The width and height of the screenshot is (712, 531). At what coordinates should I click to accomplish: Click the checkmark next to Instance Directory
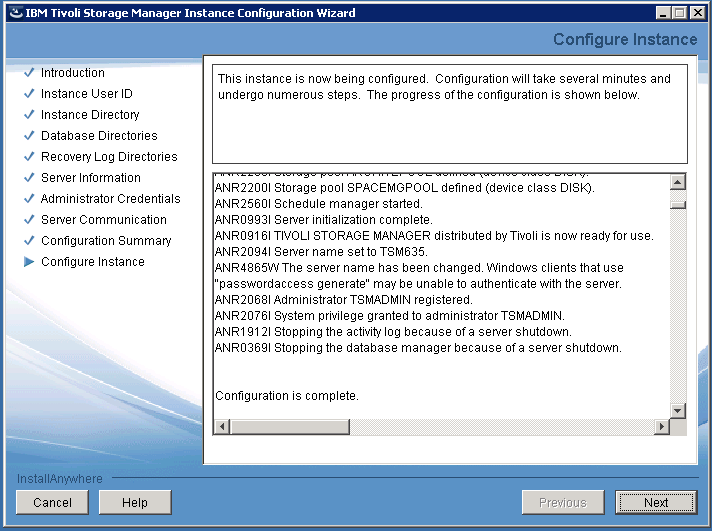tap(29, 114)
